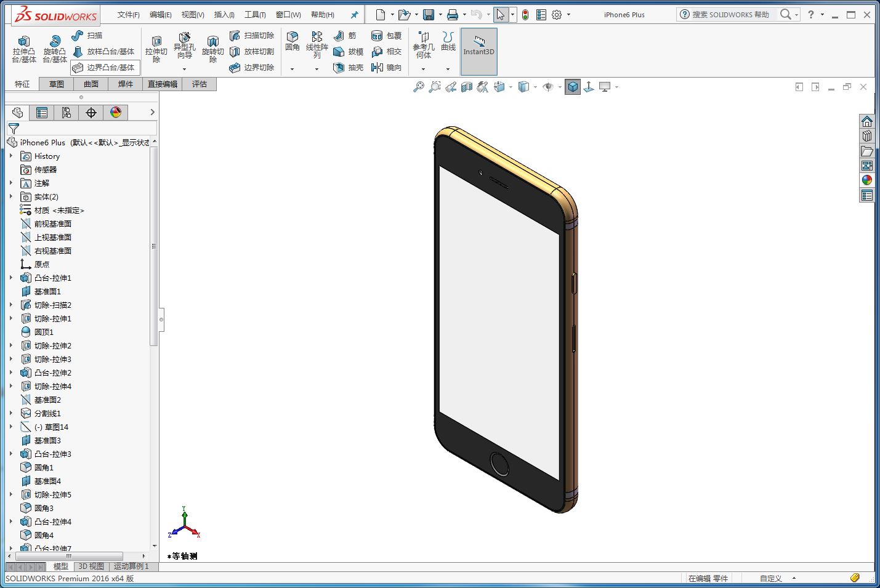The image size is (880, 588).
Task: Expand the FeatureManager tabs arrow
Action: [152, 112]
